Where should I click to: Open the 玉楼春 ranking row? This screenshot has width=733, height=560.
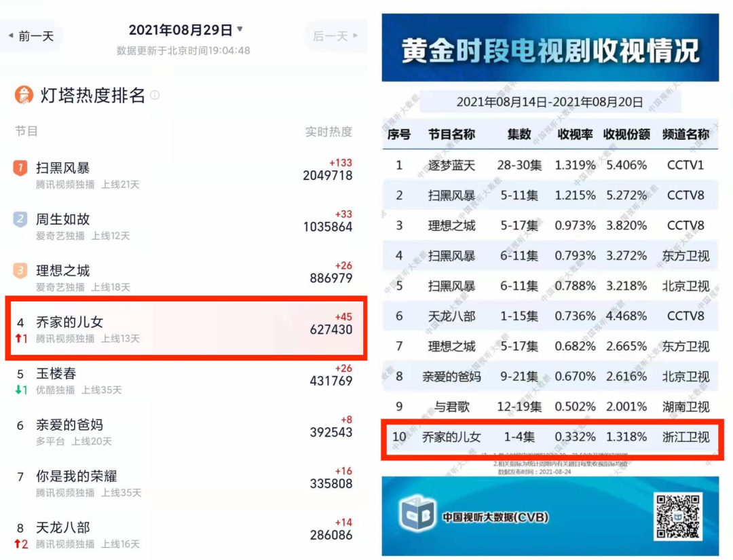coord(183,381)
